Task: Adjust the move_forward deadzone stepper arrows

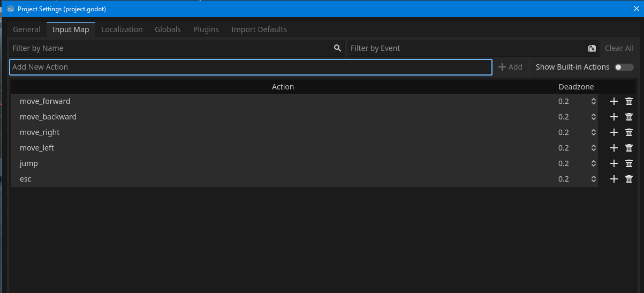Action: 593,102
